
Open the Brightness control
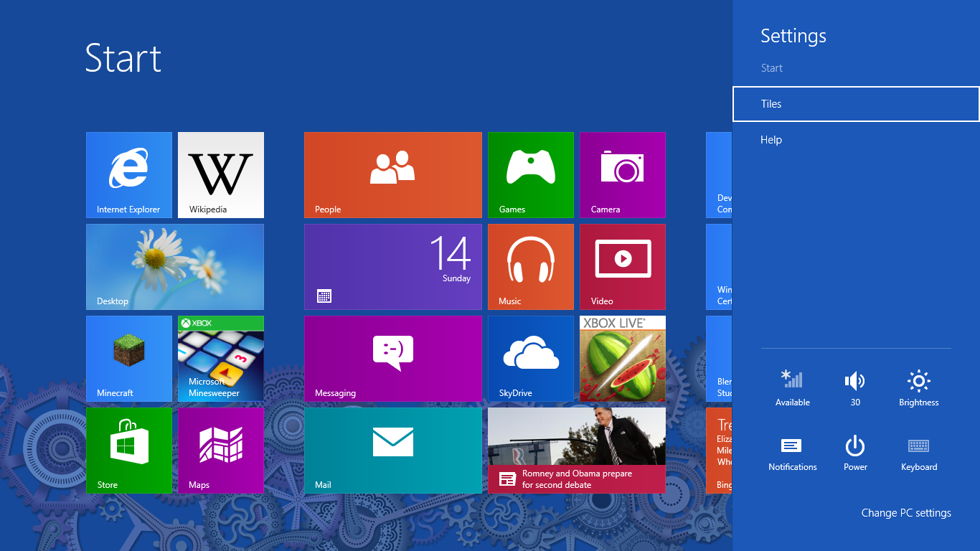point(919,388)
